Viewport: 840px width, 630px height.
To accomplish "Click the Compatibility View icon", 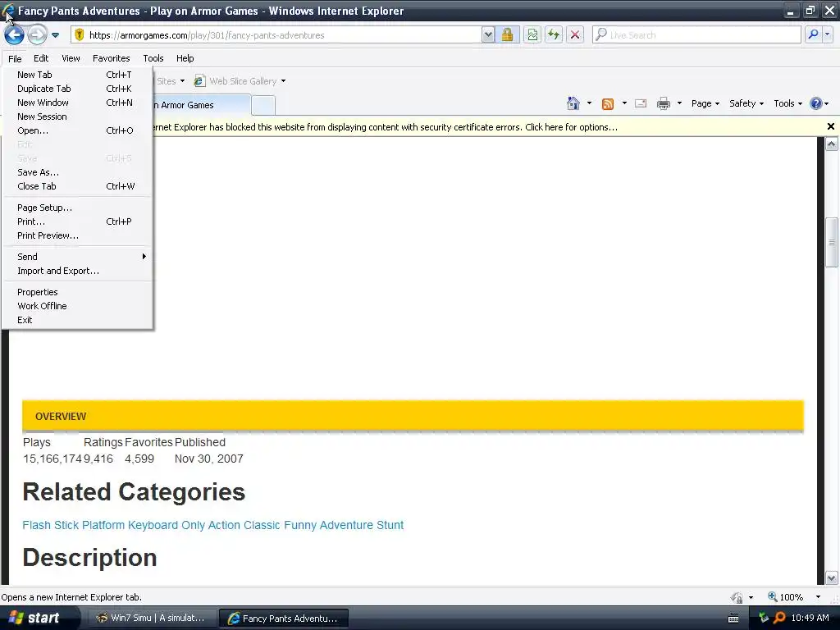I will pos(532,35).
